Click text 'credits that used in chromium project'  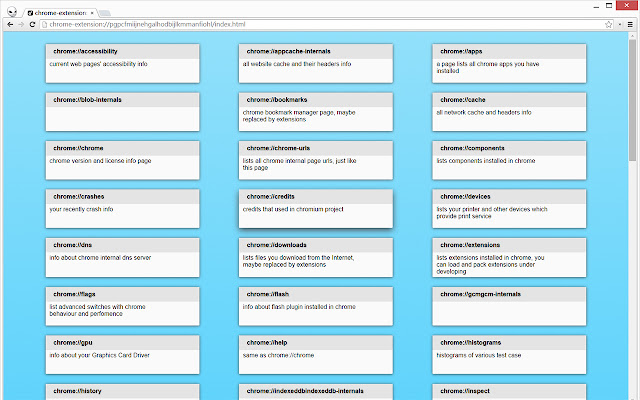(x=293, y=209)
